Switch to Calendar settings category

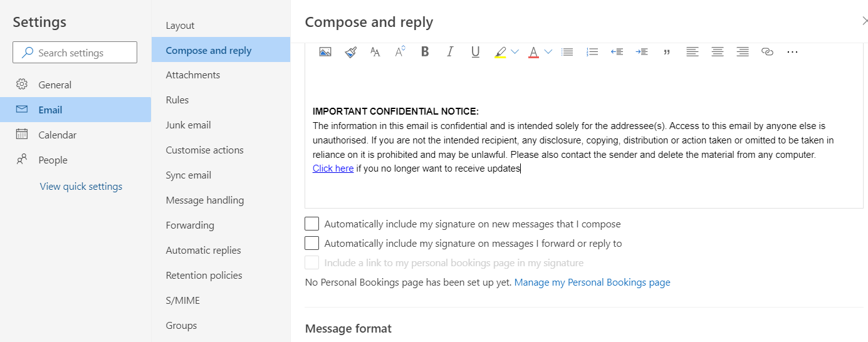57,135
